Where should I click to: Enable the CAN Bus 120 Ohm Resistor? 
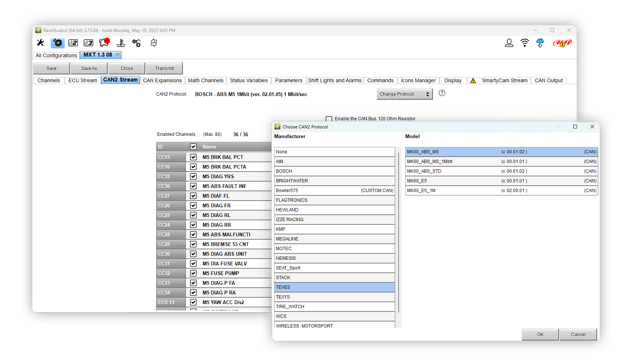[x=329, y=119]
